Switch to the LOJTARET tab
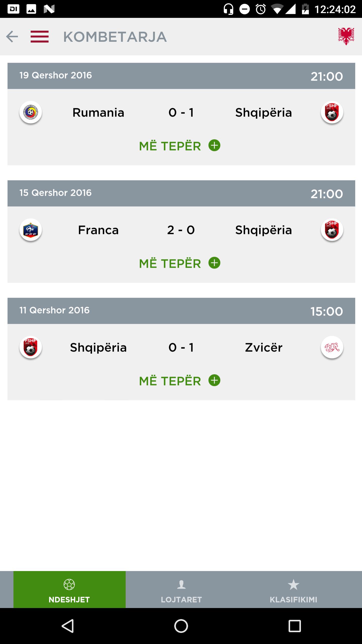Image resolution: width=362 pixels, height=644 pixels. (x=181, y=589)
